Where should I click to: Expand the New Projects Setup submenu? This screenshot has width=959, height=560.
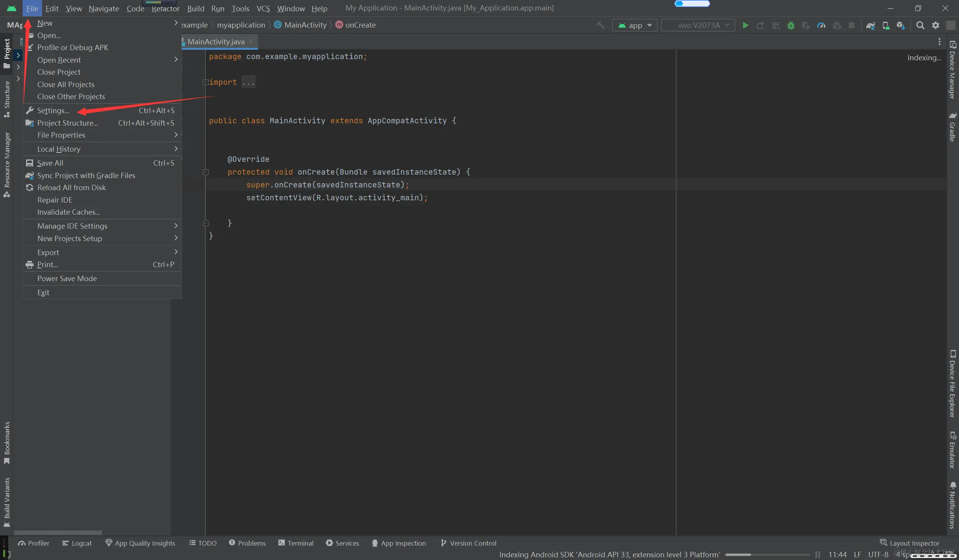click(102, 238)
